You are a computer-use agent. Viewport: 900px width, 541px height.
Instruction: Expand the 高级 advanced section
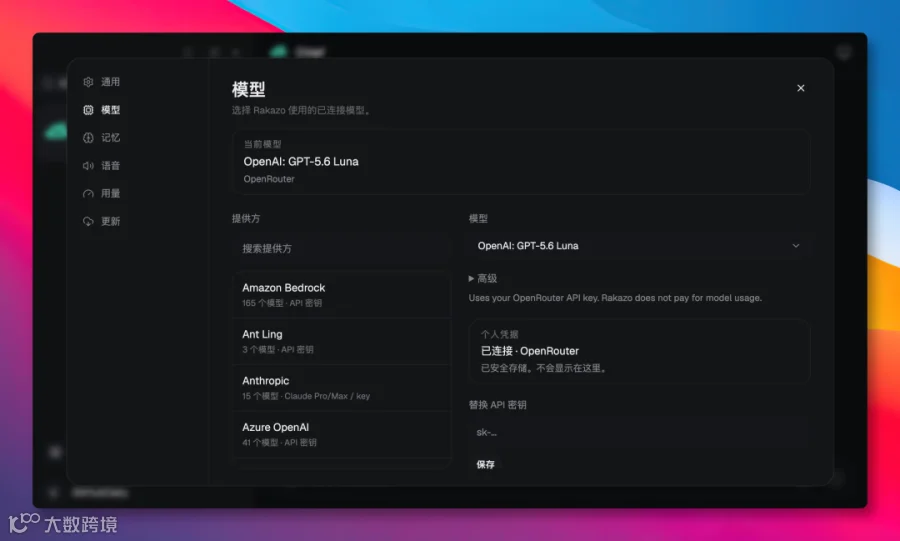pyautogui.click(x=483, y=278)
